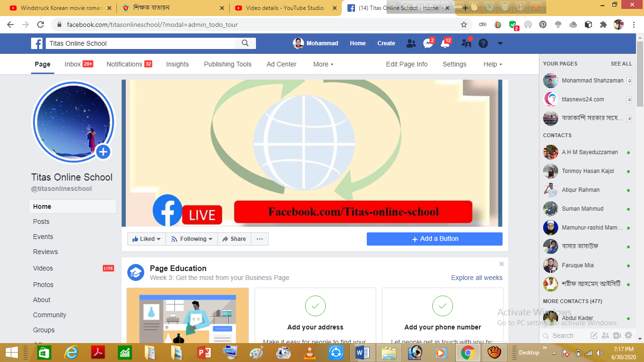
Task: Open Google Chrome from the taskbar
Action: 468,353
